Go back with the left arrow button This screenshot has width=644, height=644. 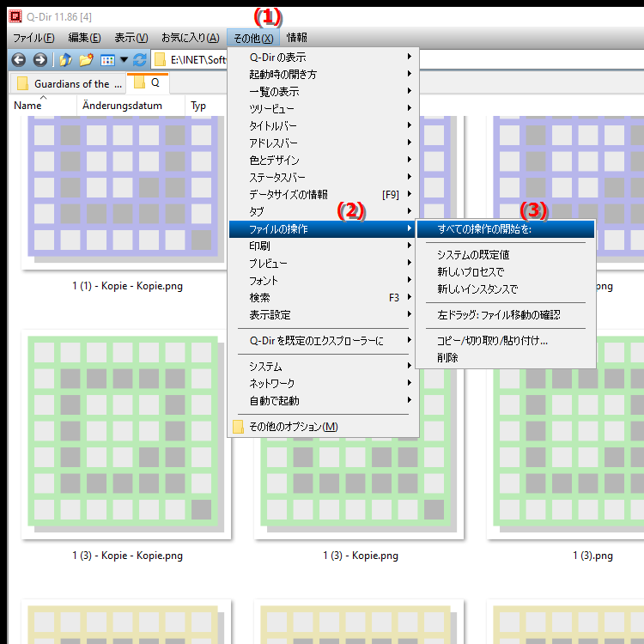(19, 60)
